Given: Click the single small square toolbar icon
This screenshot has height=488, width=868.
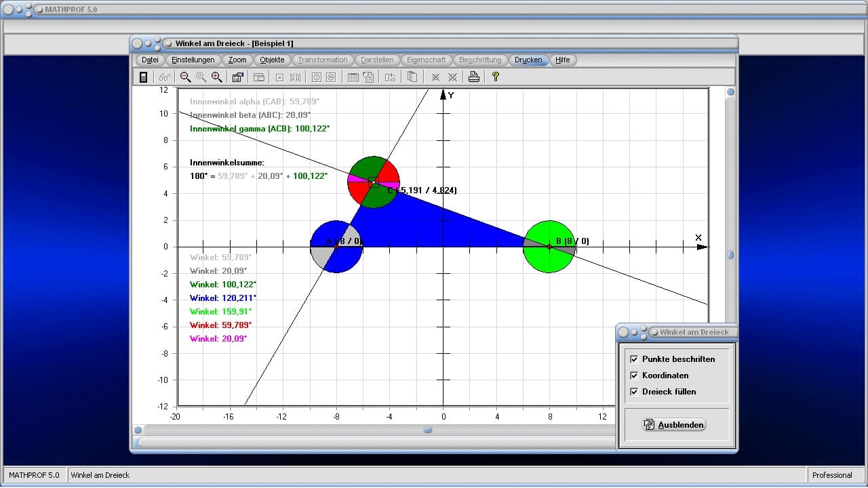Looking at the screenshot, I should pyautogui.click(x=279, y=77).
